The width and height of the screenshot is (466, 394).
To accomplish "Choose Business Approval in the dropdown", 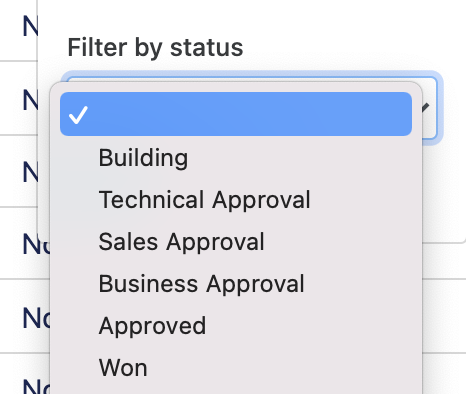I will click(201, 284).
